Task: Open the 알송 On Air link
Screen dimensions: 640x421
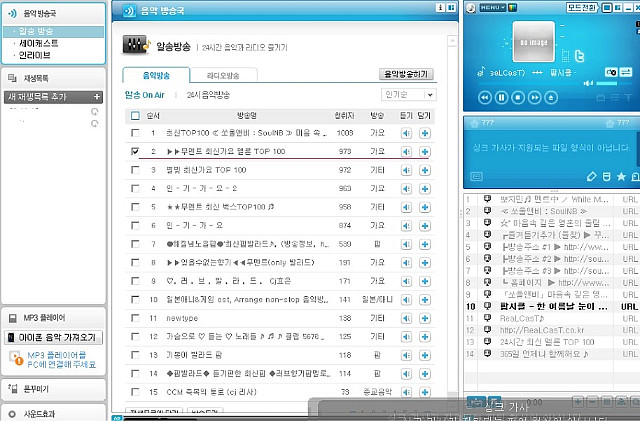Action: tap(144, 95)
